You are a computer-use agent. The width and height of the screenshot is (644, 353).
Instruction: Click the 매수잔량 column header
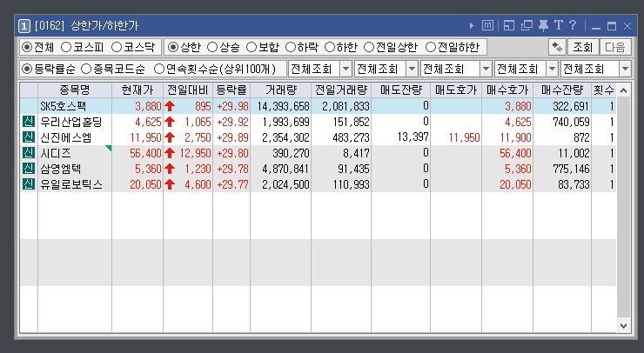point(562,90)
